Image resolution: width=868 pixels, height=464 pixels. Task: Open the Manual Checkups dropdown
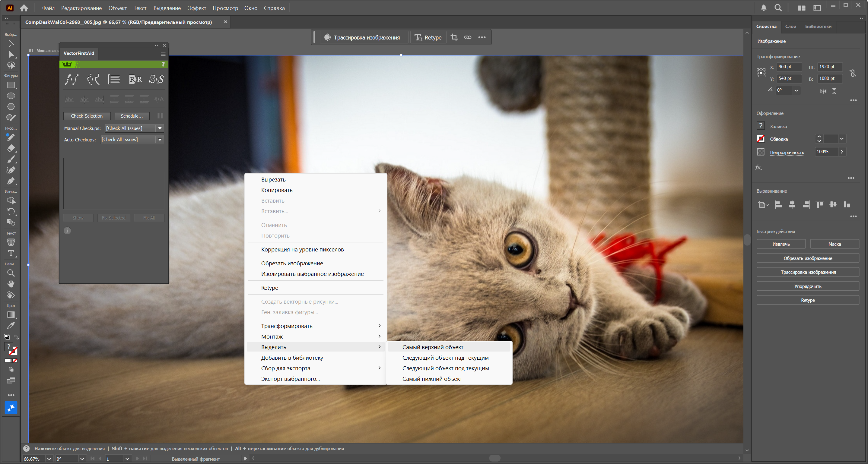(x=160, y=128)
